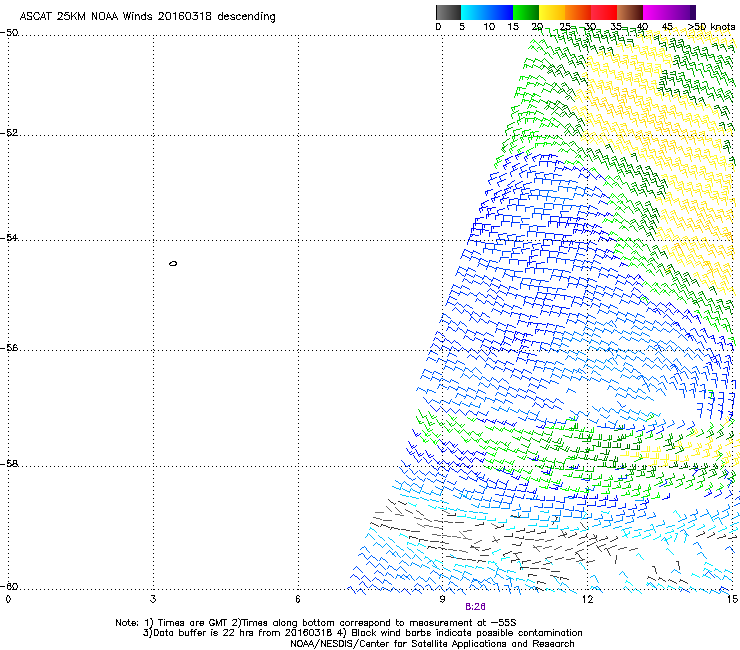Click longitude label '9' on bottom axis

coord(442,599)
